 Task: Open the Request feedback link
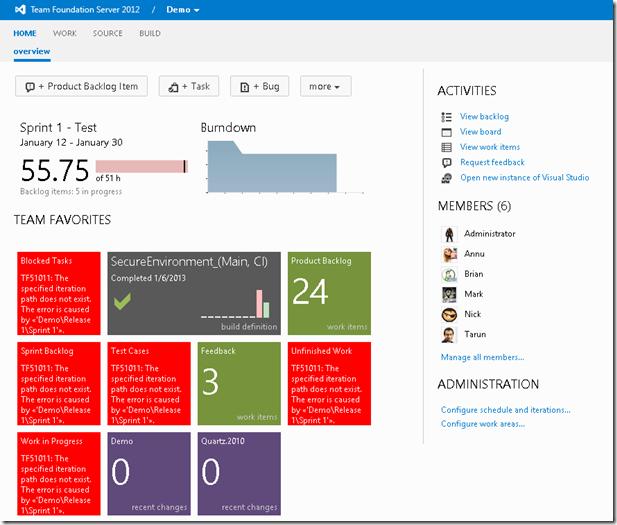pos(492,163)
